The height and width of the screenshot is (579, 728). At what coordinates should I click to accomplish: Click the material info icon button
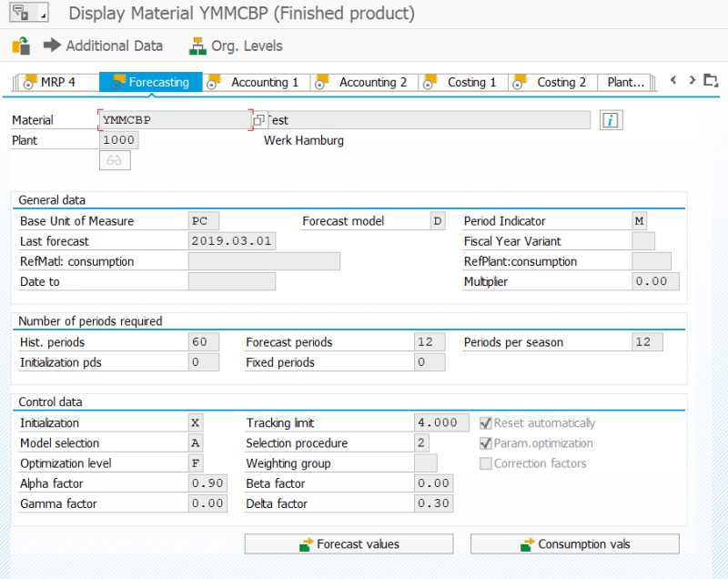point(611,120)
